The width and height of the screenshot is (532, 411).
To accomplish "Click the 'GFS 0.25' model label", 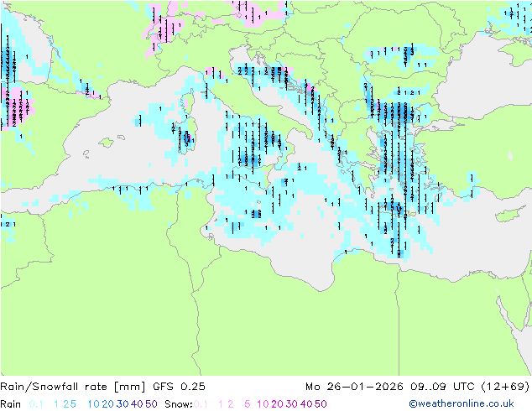I will pyautogui.click(x=179, y=387).
